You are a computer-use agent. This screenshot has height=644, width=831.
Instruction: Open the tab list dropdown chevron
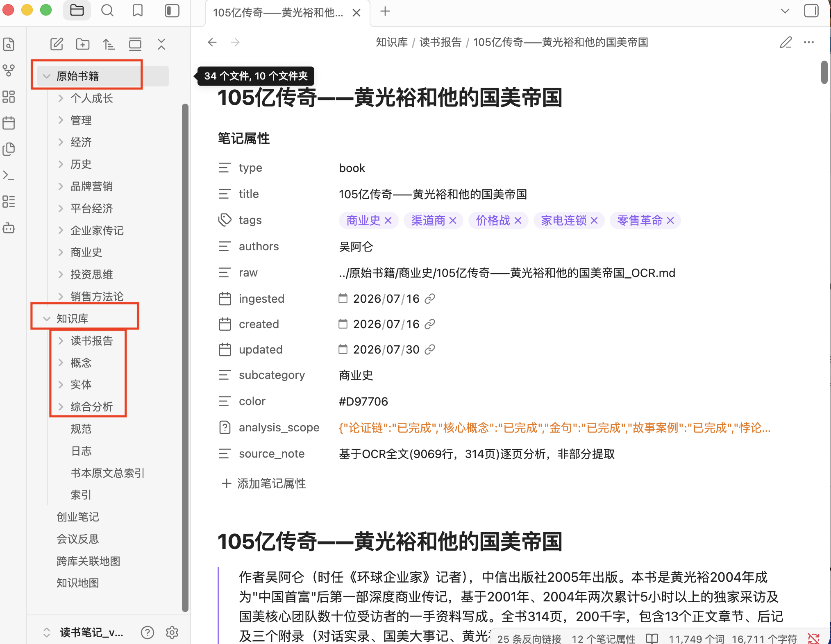point(785,11)
